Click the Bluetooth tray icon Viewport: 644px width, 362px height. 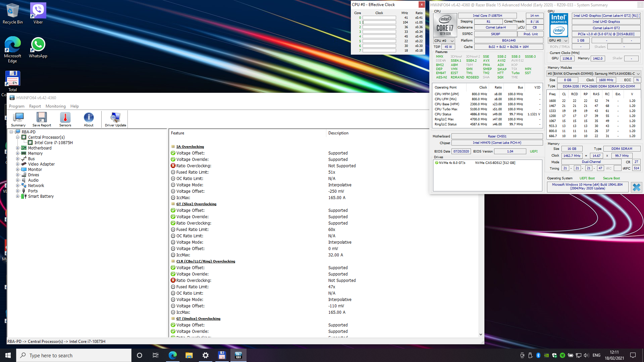coord(538,355)
